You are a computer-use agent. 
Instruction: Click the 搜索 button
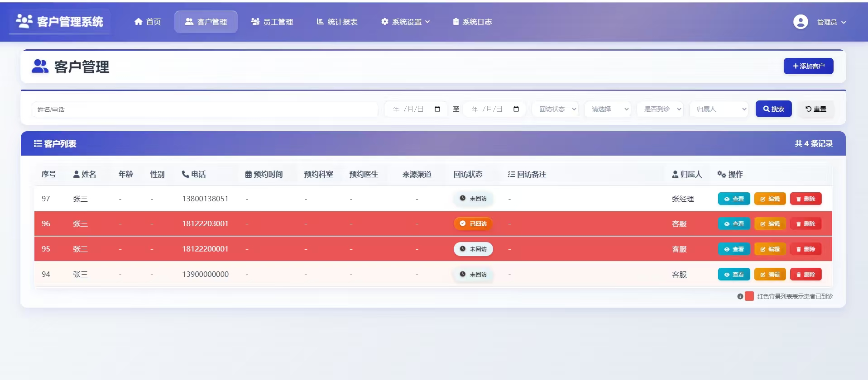pos(774,109)
